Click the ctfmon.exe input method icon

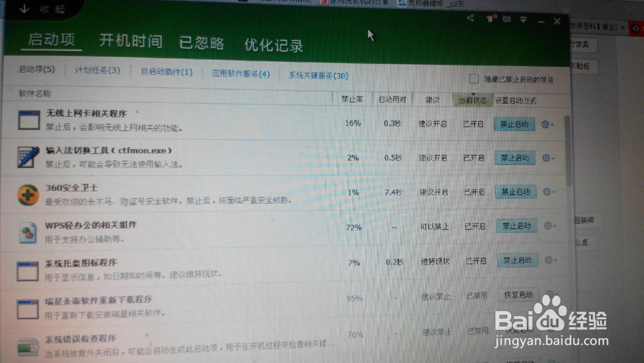tap(28, 157)
